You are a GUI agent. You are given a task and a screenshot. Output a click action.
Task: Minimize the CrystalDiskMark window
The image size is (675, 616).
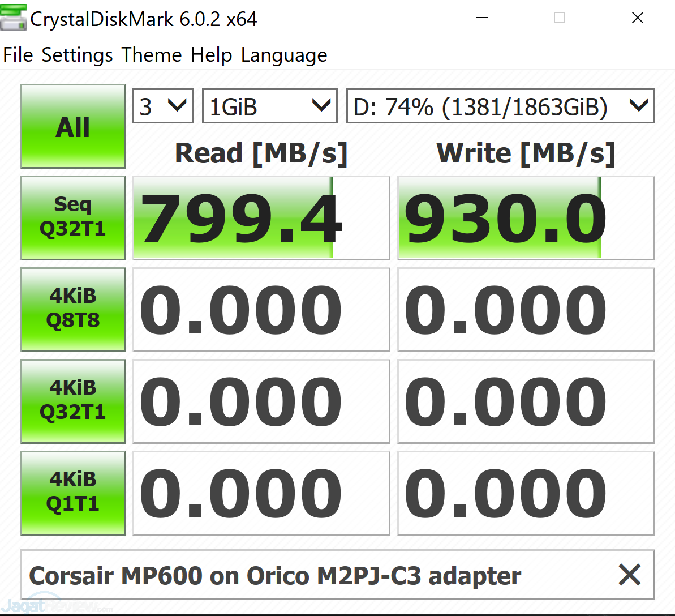click(482, 18)
